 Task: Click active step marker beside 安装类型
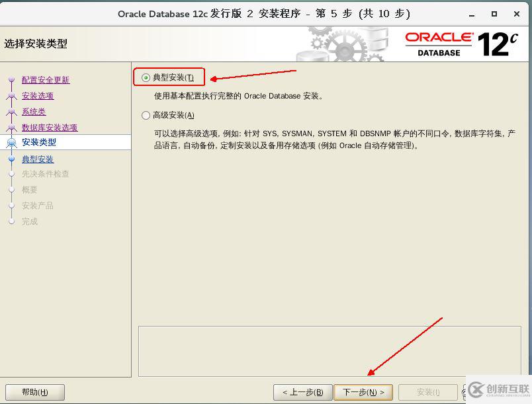click(x=11, y=143)
